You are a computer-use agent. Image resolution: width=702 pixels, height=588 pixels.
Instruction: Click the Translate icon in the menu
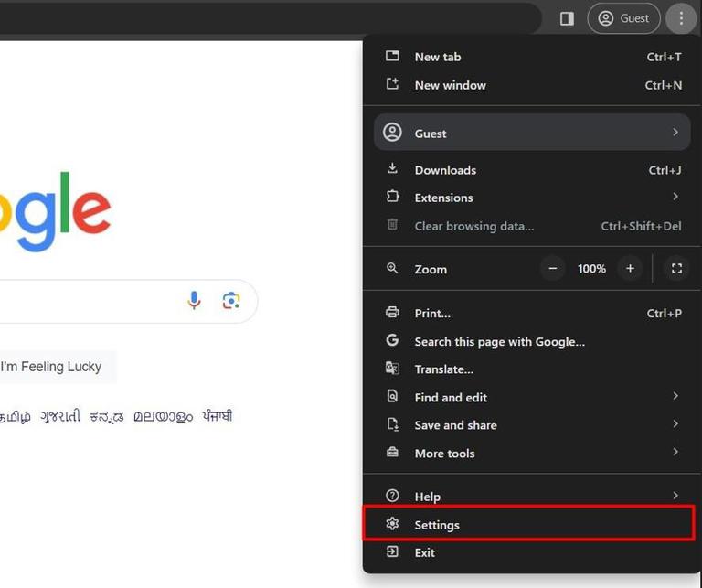coord(393,369)
